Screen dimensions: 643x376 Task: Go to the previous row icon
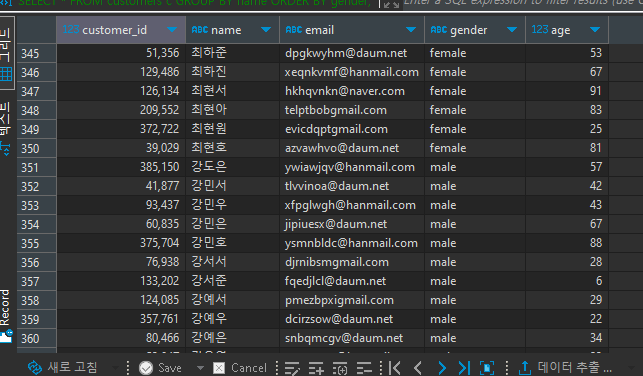(x=418, y=368)
